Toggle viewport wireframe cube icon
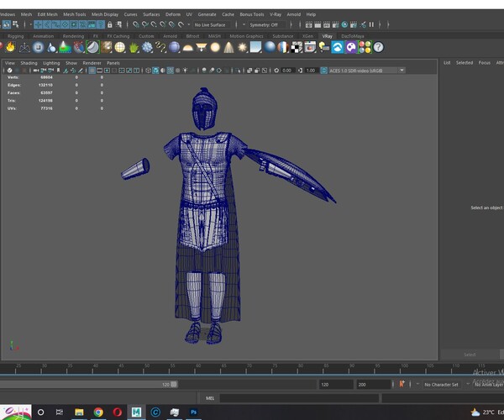 tap(148, 71)
